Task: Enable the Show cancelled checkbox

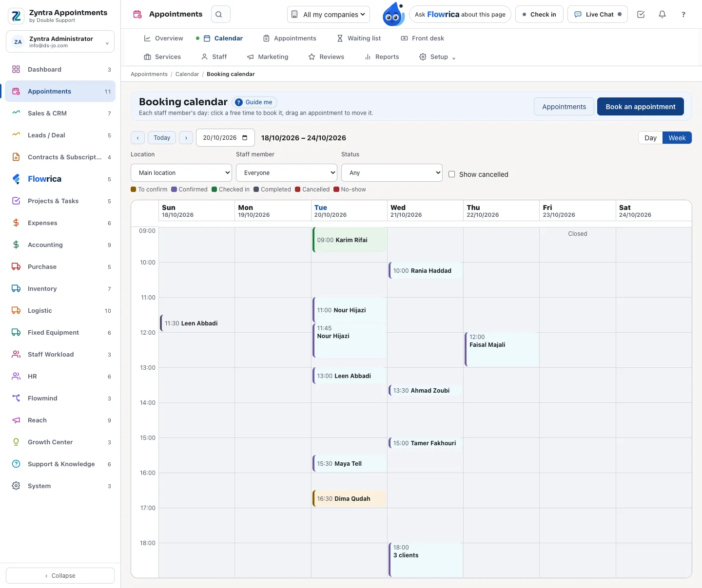Action: (x=452, y=174)
